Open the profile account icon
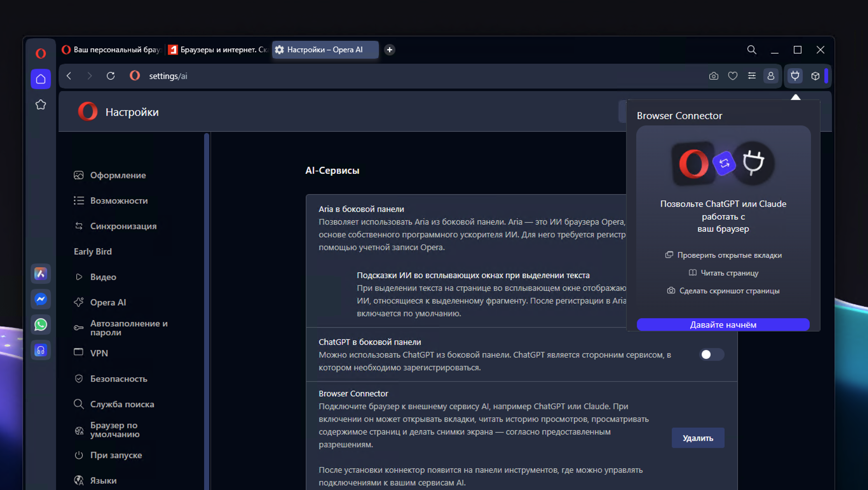Image resolution: width=868 pixels, height=490 pixels. pos(771,76)
